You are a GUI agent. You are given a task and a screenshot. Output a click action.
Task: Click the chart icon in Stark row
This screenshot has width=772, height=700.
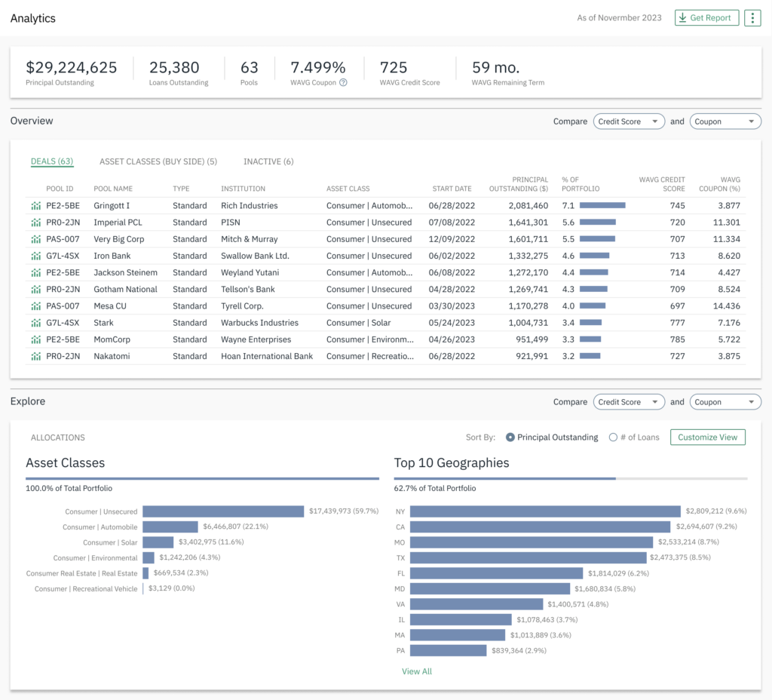35,323
